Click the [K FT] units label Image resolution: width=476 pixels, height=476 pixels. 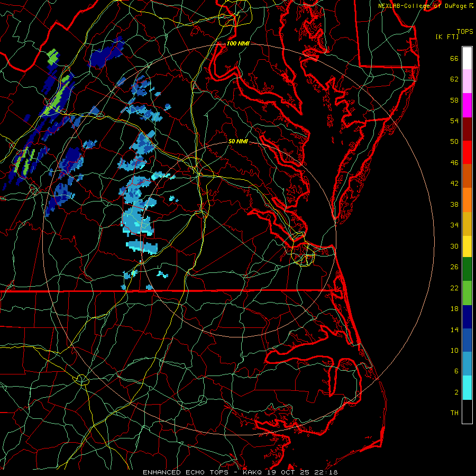pyautogui.click(x=447, y=36)
